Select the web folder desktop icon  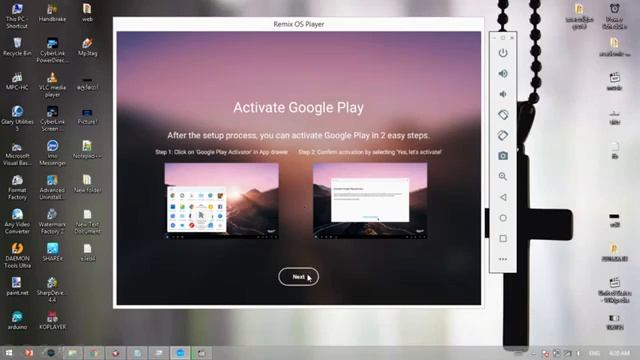tap(87, 12)
